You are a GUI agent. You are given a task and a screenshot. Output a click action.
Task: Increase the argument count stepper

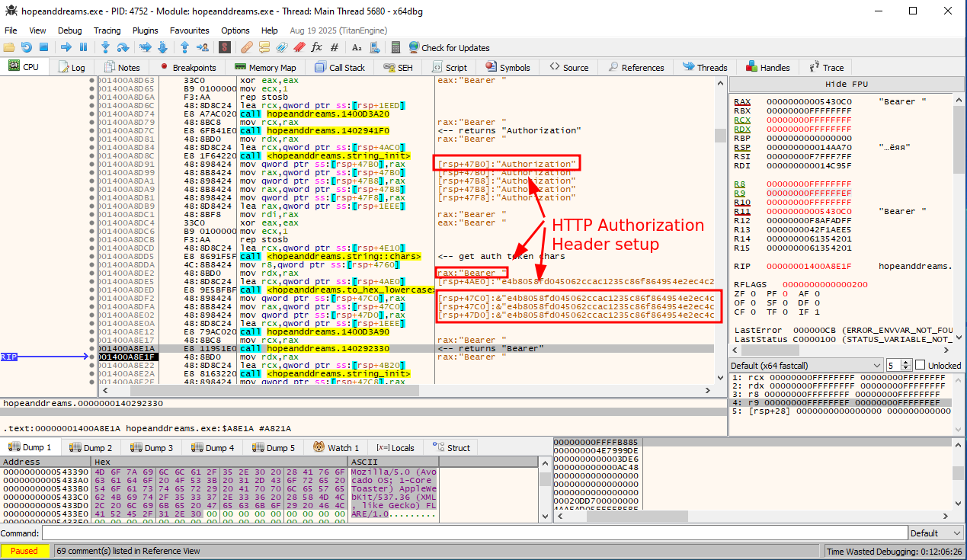[x=907, y=362]
